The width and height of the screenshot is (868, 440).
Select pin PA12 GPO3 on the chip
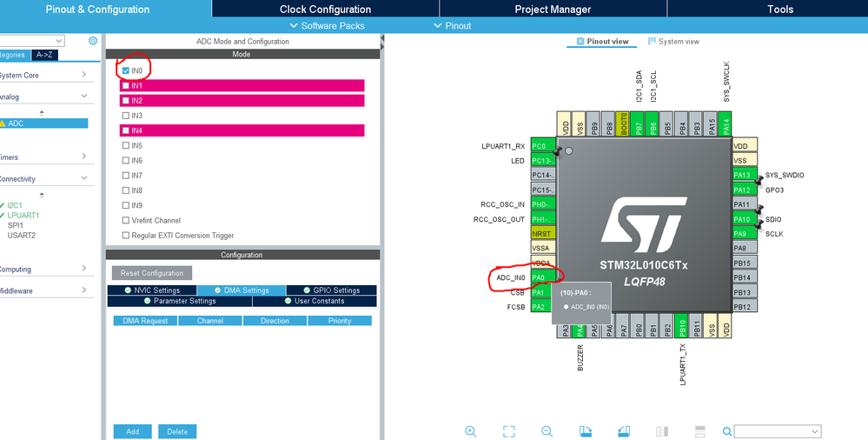(x=745, y=190)
